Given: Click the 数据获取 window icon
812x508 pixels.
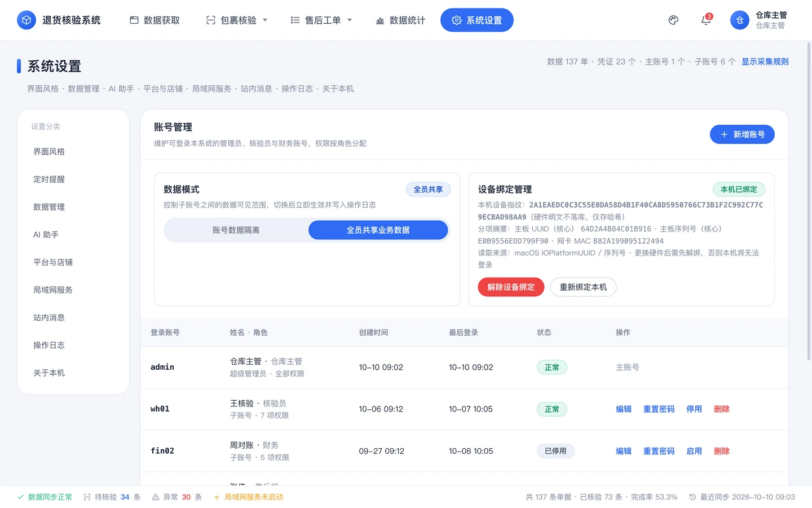Looking at the screenshot, I should pos(134,20).
